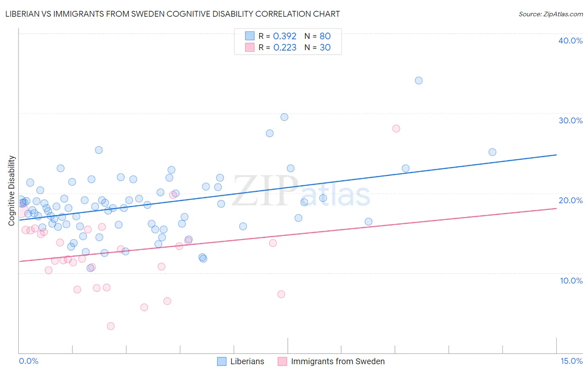Click the blue R = 0.392 stats swatch
This screenshot has height=373, width=588.
pos(250,36)
